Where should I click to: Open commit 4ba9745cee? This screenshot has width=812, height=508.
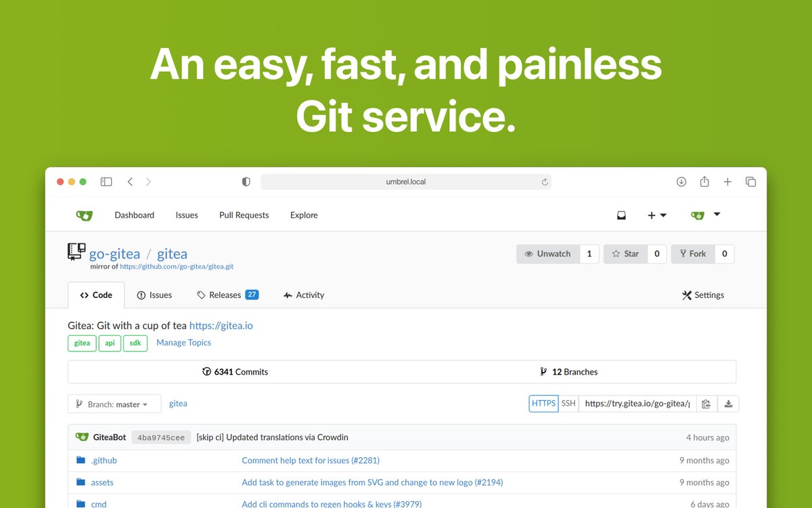pos(161,438)
